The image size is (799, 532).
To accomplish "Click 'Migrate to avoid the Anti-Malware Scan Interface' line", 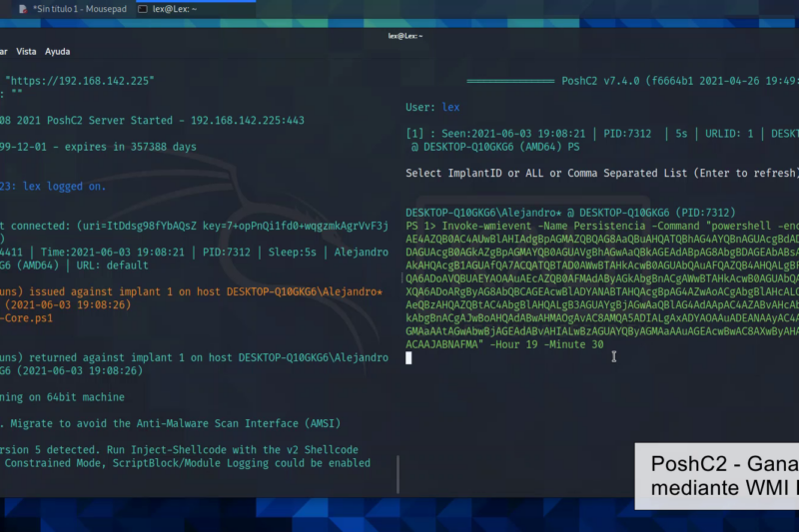I will point(176,423).
